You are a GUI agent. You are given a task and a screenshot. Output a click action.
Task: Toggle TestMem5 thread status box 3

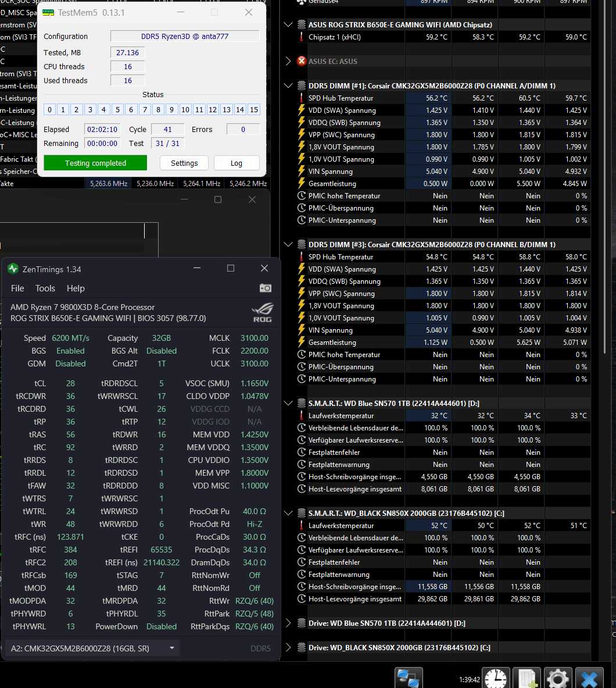coord(90,109)
